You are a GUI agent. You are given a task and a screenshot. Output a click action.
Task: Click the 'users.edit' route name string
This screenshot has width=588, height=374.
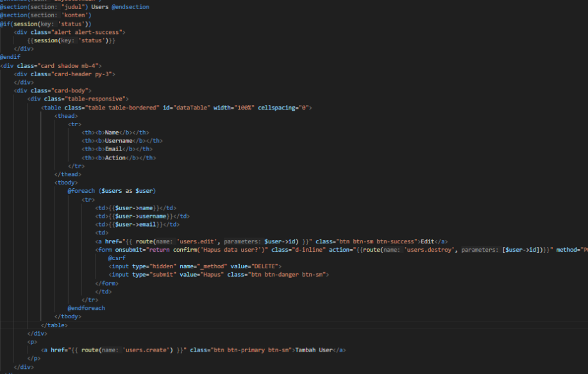point(195,241)
